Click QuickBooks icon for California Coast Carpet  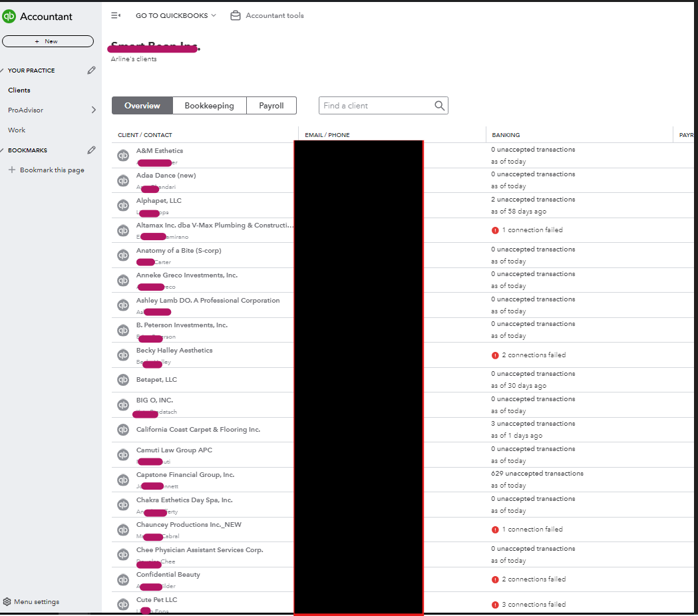[123, 430]
